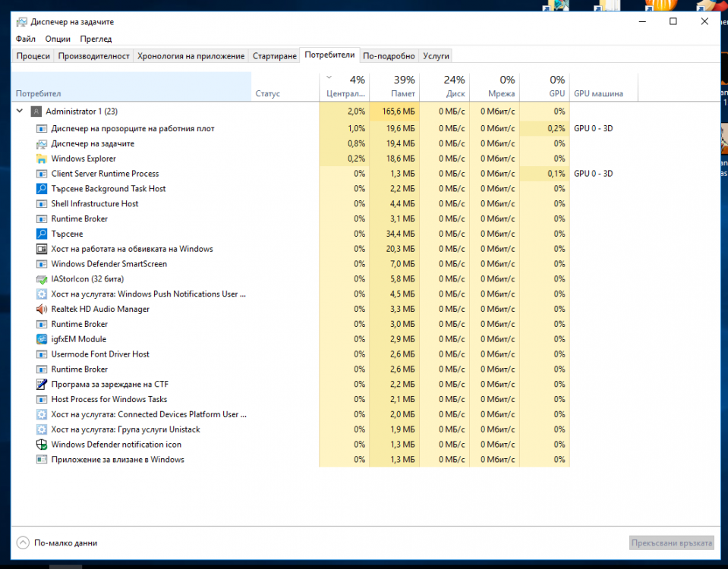Sort by the Мрежа 0% column header
Viewport: 728px width, 569px height.
[494, 86]
